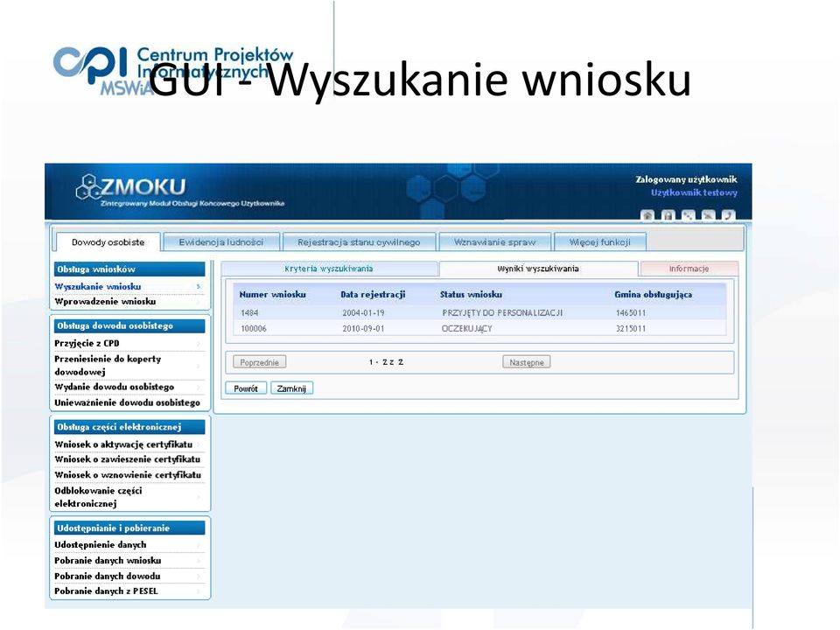Open Pobranie danych dowodu

pyautogui.click(x=107, y=576)
